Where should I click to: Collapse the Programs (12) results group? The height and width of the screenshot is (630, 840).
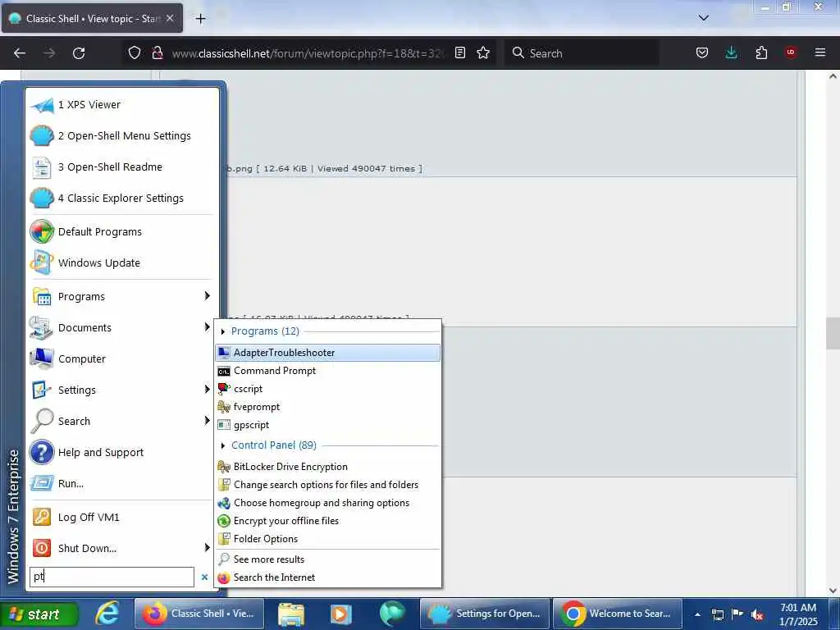tap(223, 331)
